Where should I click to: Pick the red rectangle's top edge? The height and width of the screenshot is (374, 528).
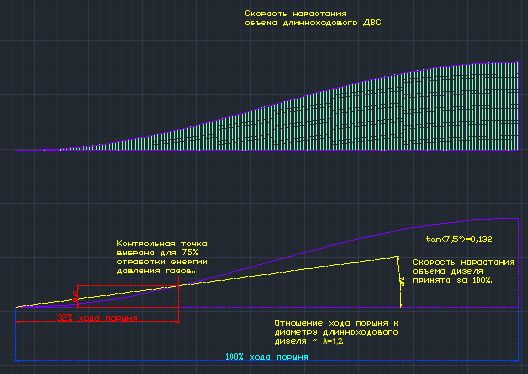click(128, 285)
